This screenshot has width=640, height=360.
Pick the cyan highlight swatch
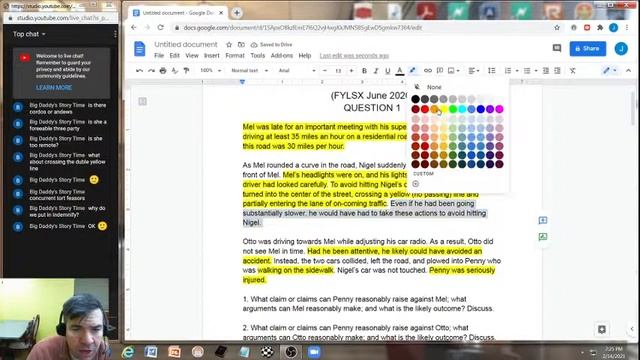[462, 109]
